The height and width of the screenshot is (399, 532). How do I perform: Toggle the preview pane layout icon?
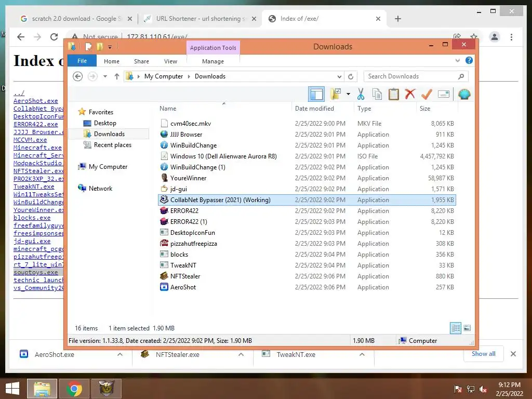click(x=316, y=94)
